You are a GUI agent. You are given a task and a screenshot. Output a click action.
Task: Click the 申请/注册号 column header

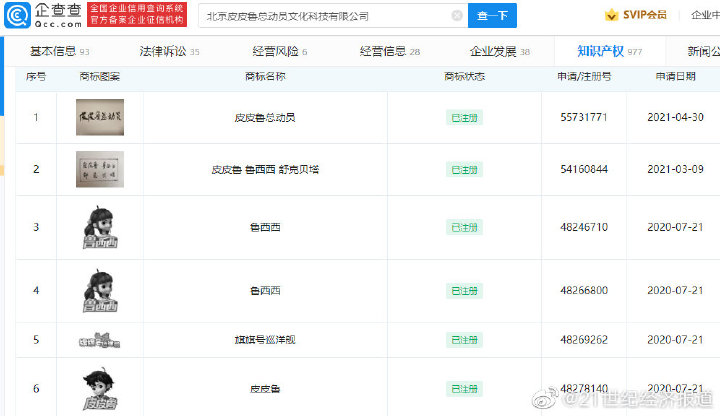point(584,77)
